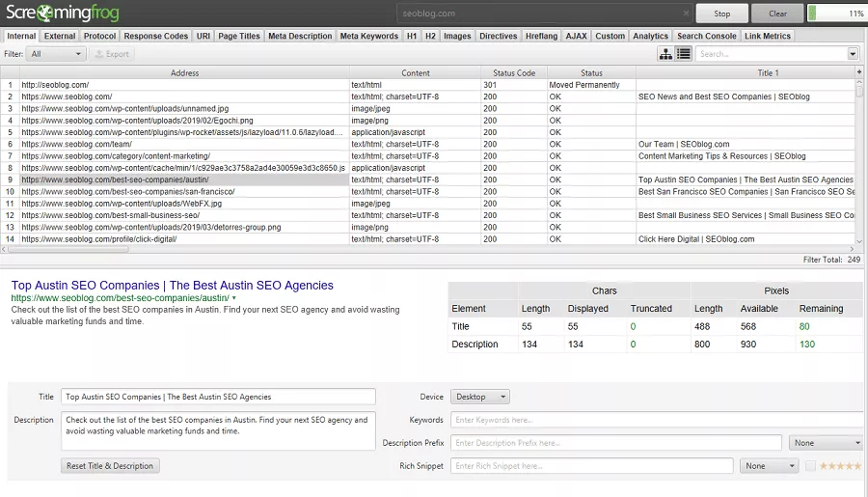The width and height of the screenshot is (868, 497).
Task: Open the Images tab
Action: 457,36
